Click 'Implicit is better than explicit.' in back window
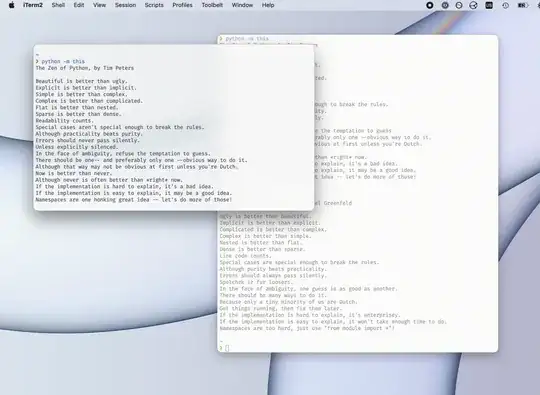540x395 pixels. pyautogui.click(x=270, y=223)
